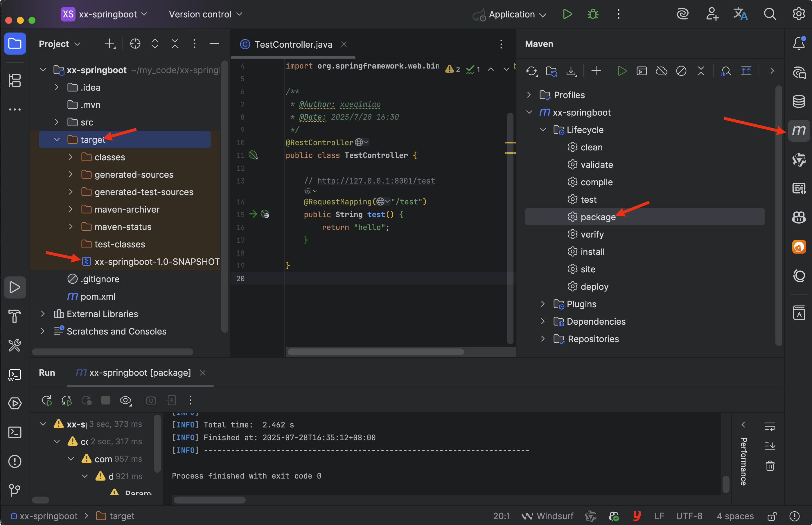Switch to the TestController.java editor tab
812x525 pixels.
pos(293,44)
